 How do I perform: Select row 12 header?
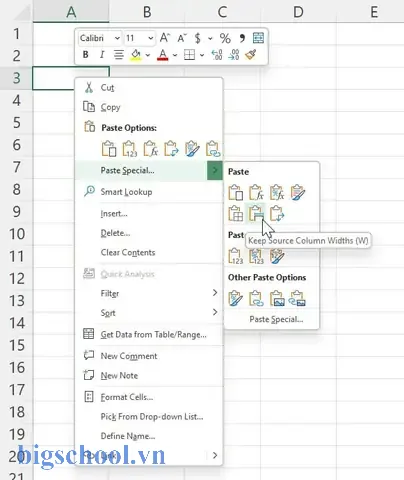pos(17,278)
